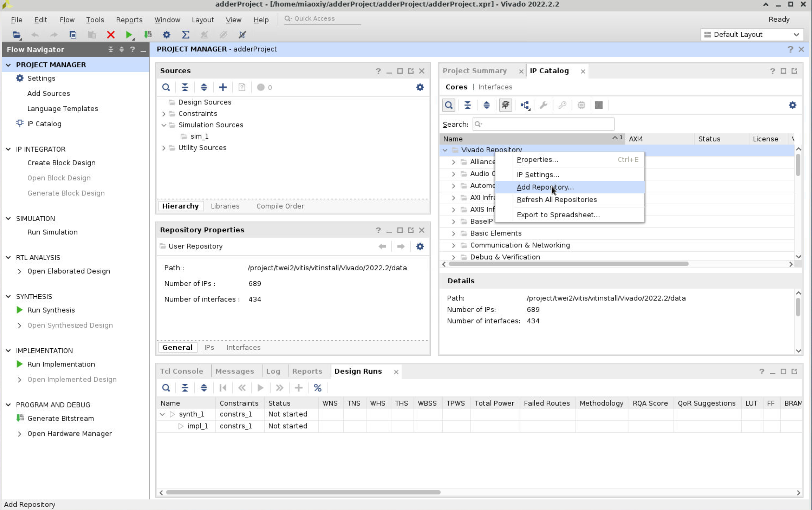Collapse the IP INTEGRATOR section
Screen dimensions: 812x510
pos(8,149)
